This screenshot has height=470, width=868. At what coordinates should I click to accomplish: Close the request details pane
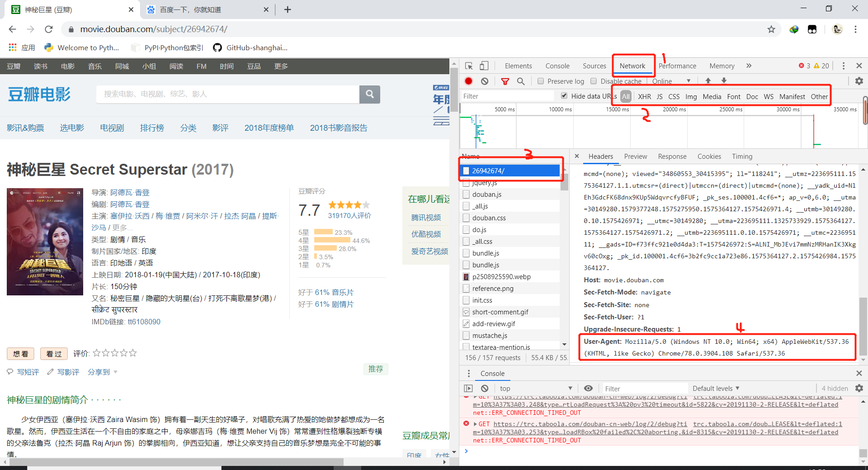click(x=577, y=156)
